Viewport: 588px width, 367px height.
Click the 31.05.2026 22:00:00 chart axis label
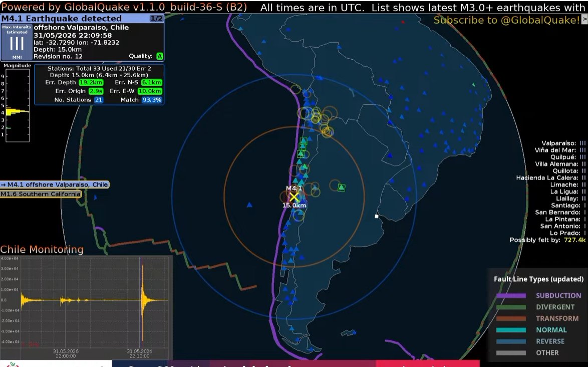66,353
